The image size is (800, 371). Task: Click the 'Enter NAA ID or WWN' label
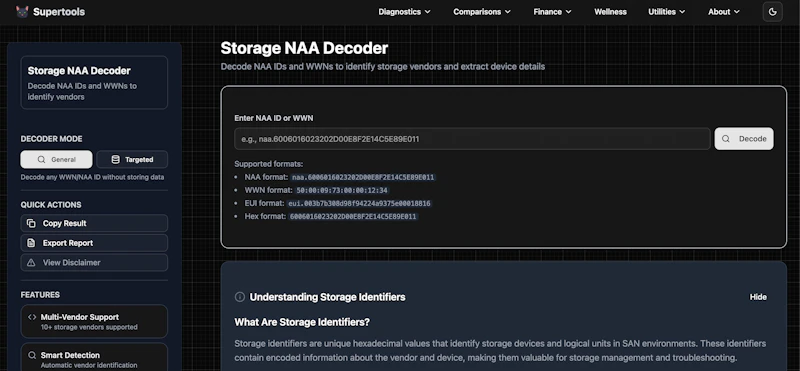click(273, 118)
